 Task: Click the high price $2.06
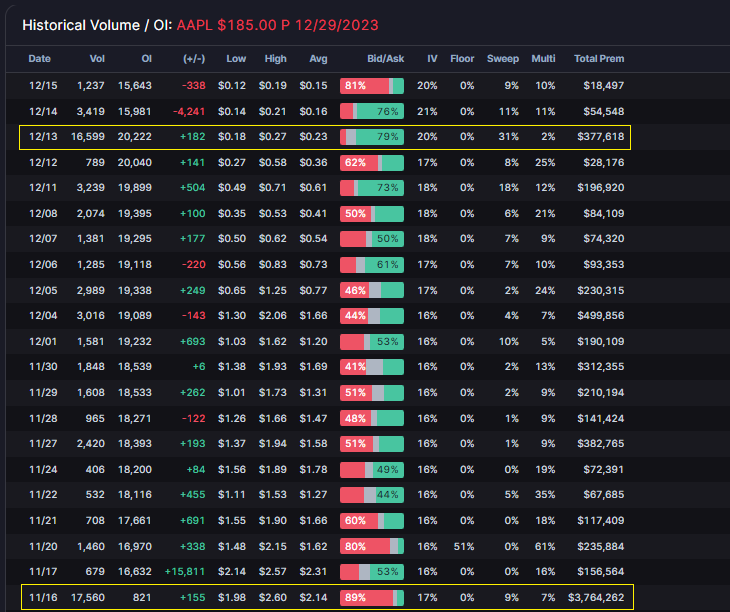point(273,316)
